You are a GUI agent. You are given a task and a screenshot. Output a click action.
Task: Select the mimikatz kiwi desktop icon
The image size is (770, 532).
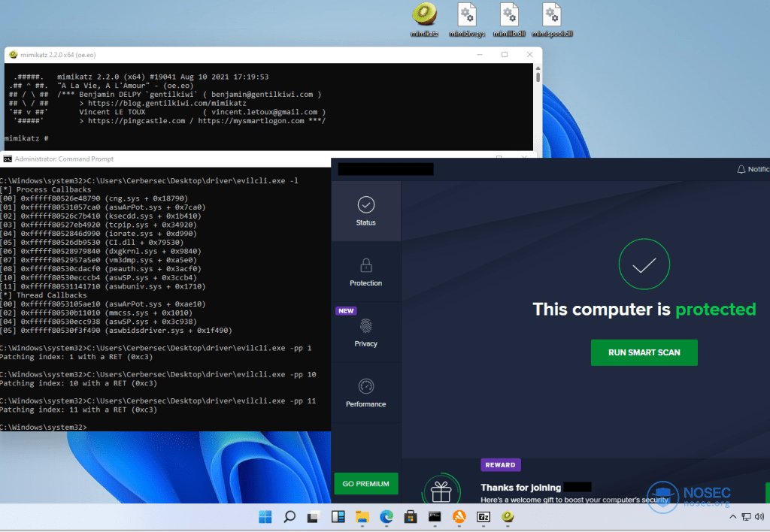pos(424,20)
